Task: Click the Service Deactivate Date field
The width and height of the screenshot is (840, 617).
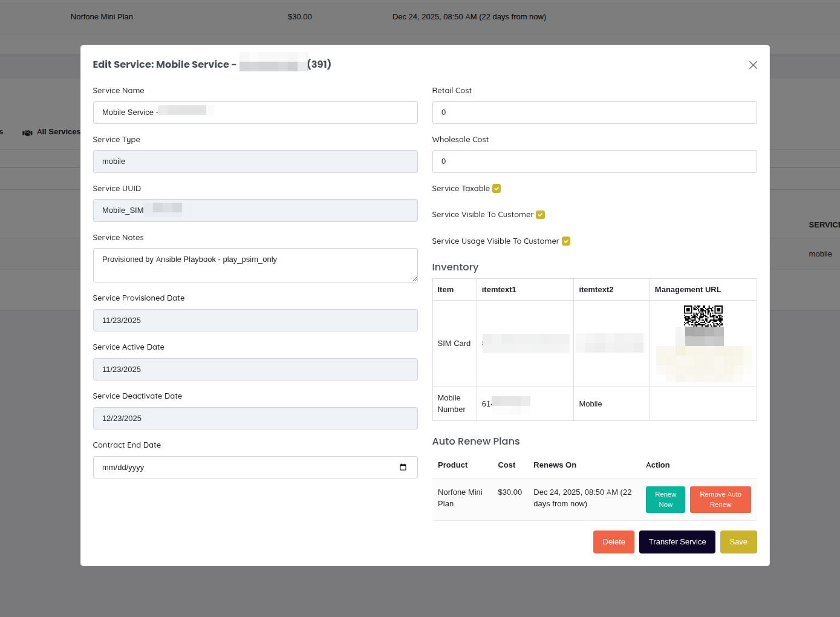Action: [x=255, y=418]
